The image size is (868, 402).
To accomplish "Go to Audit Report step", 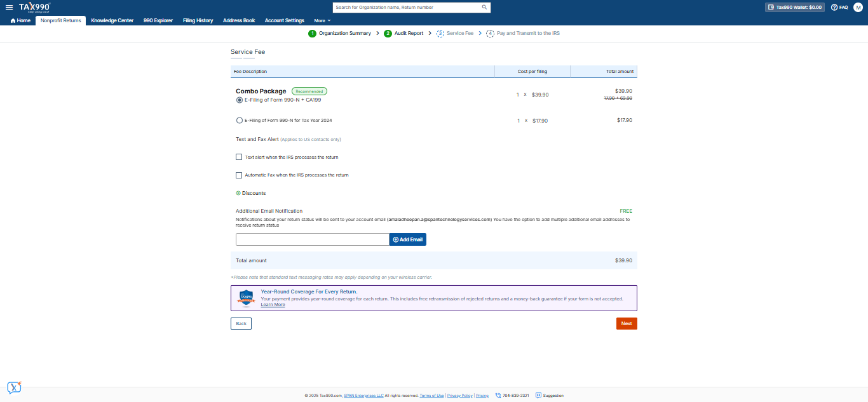I will coord(403,33).
